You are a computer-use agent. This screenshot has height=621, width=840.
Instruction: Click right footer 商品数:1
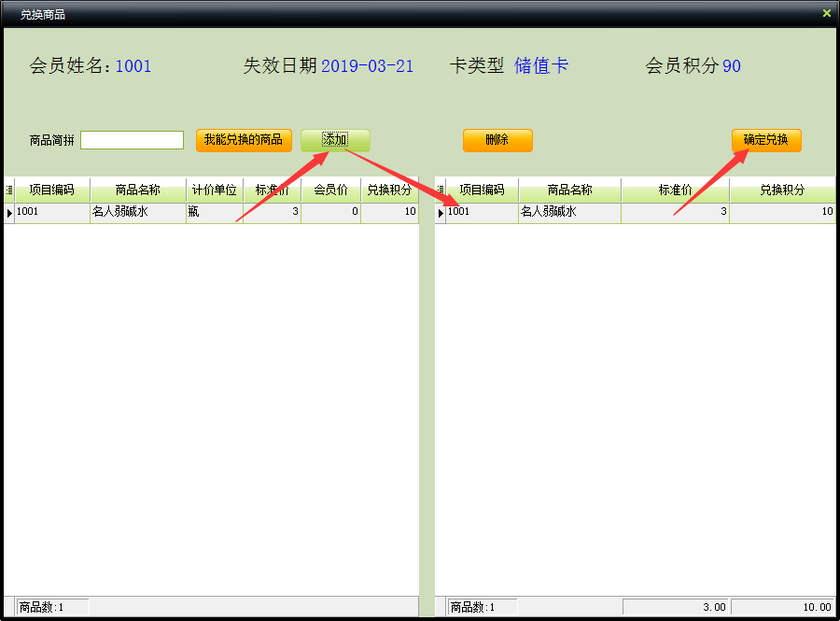(483, 607)
